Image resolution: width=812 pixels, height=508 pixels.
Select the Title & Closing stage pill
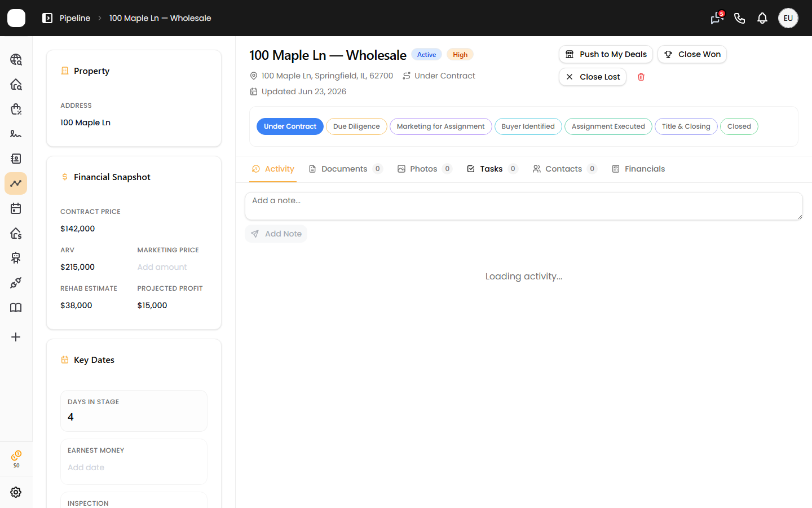click(x=686, y=126)
